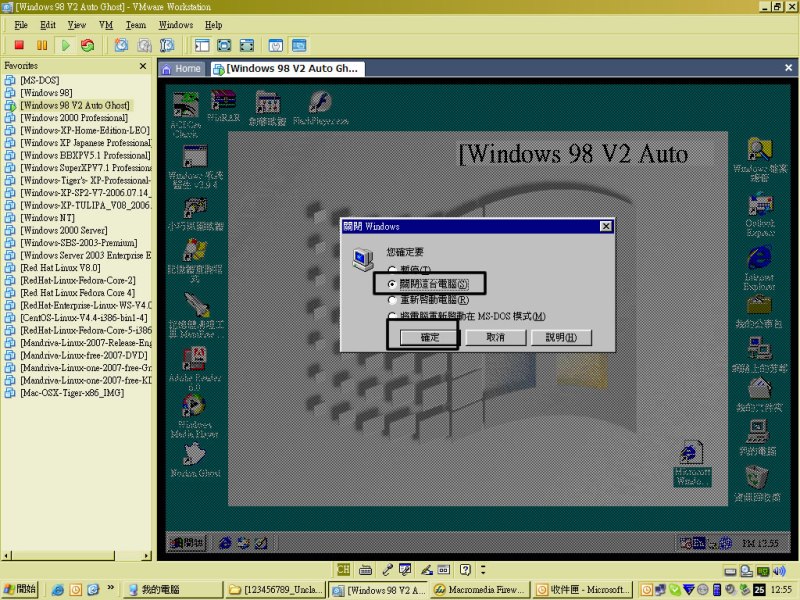Select the Norton Ghost desktop icon
The image size is (800, 600).
[195, 460]
